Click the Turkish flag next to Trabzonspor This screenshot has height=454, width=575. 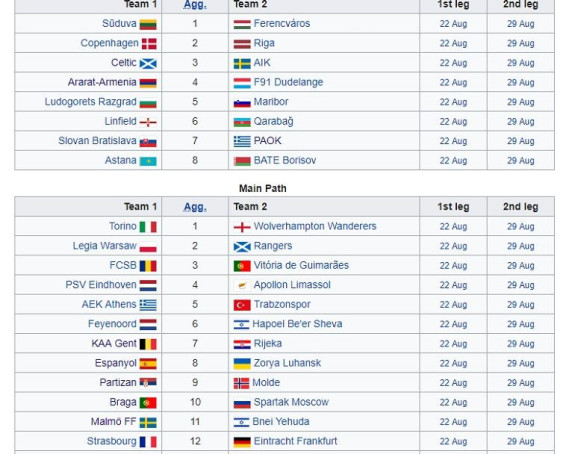coord(242,305)
